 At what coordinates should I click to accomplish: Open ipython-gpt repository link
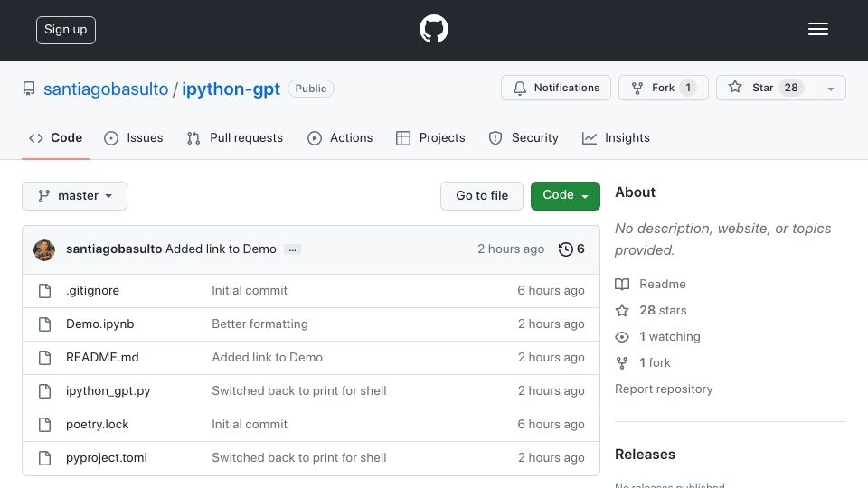(231, 89)
